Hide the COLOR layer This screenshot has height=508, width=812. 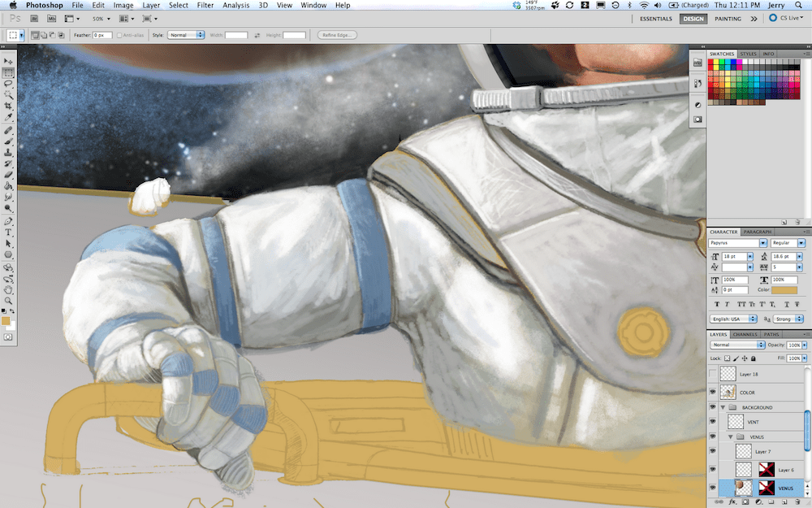click(713, 393)
